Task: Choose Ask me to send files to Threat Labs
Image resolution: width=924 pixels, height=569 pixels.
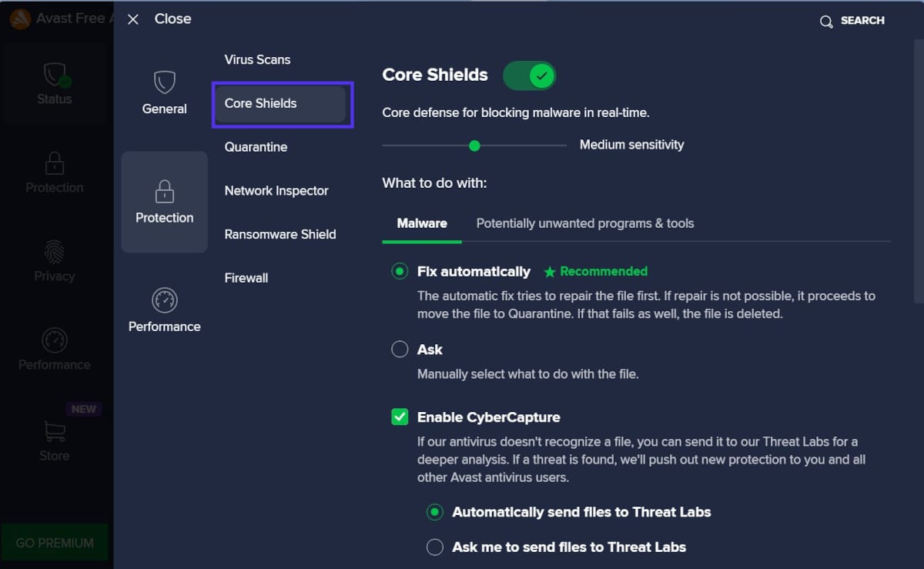Action: [434, 547]
